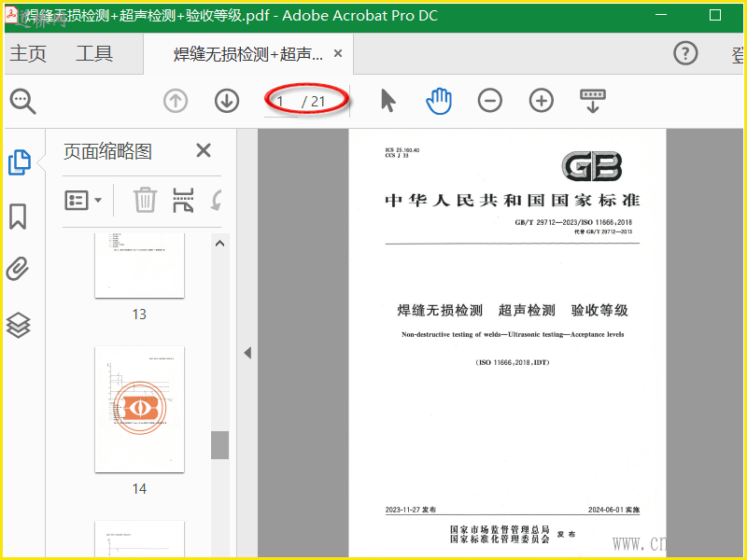747x560 pixels.
Task: Zoom out with minus button
Action: pyautogui.click(x=489, y=101)
